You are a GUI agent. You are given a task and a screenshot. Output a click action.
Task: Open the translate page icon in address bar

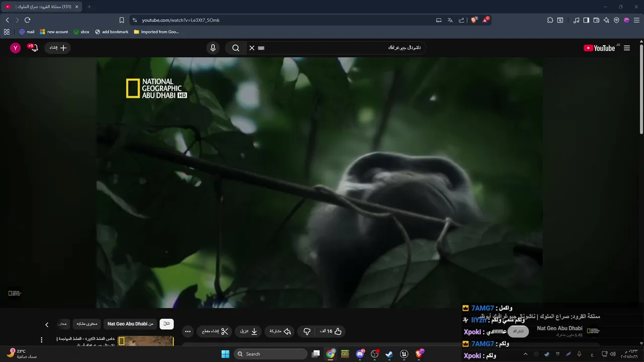[x=450, y=20]
